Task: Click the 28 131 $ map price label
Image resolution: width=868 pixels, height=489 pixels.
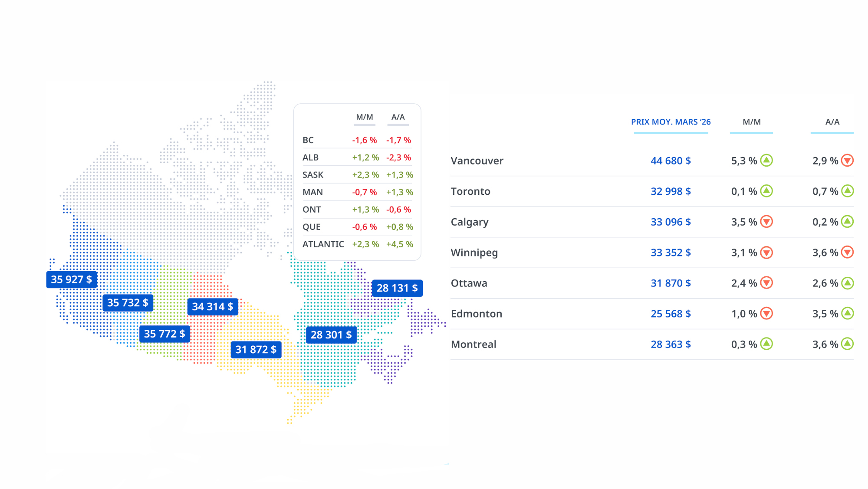Action: tap(397, 288)
